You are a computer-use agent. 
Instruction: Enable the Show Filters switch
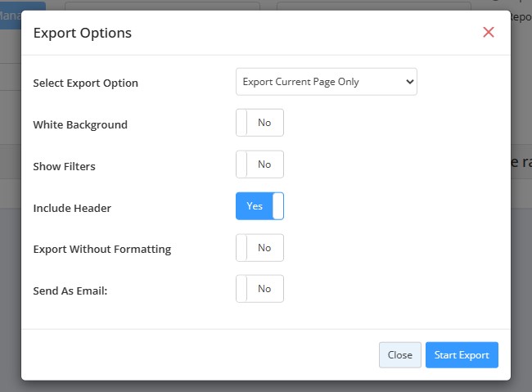(259, 164)
